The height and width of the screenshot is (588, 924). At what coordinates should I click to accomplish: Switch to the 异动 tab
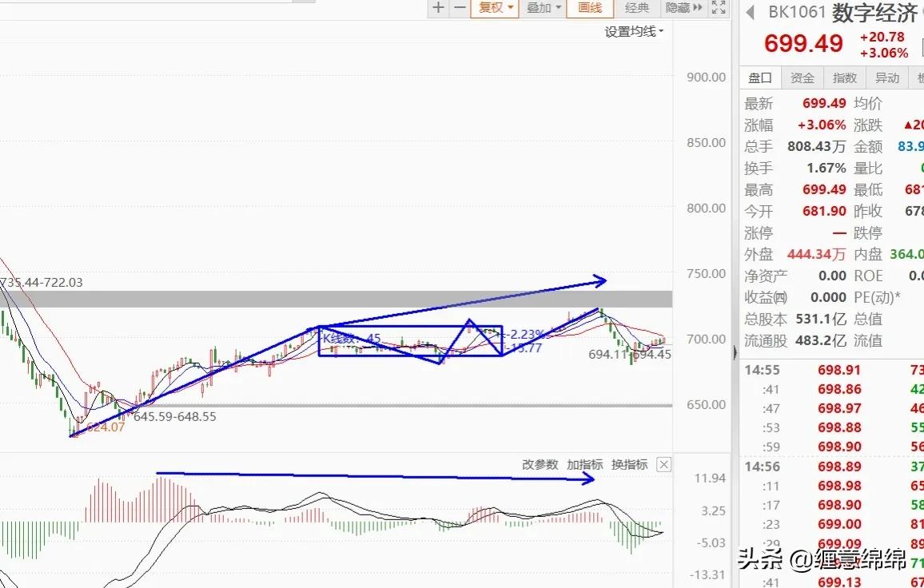(x=887, y=77)
